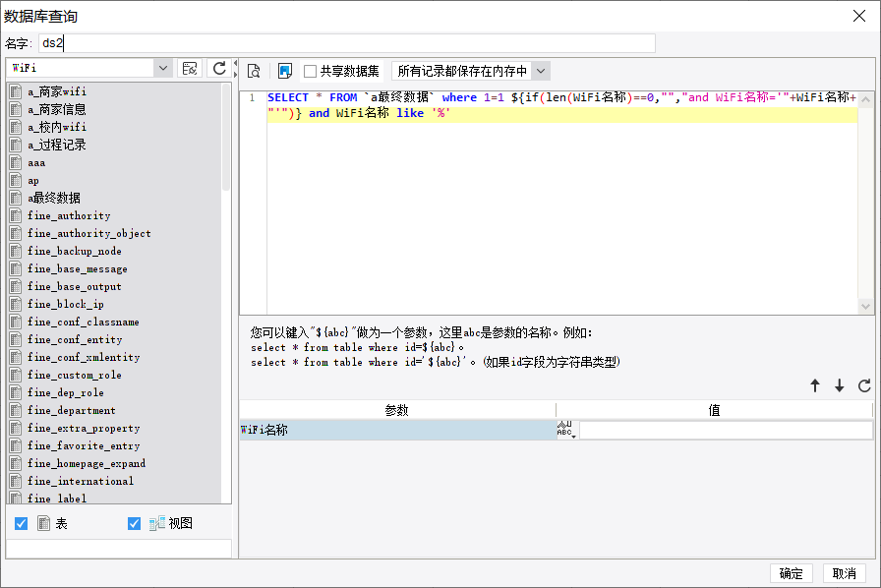This screenshot has height=588, width=881.
Task: Select the fine_conf_entity table
Action: pos(75,339)
